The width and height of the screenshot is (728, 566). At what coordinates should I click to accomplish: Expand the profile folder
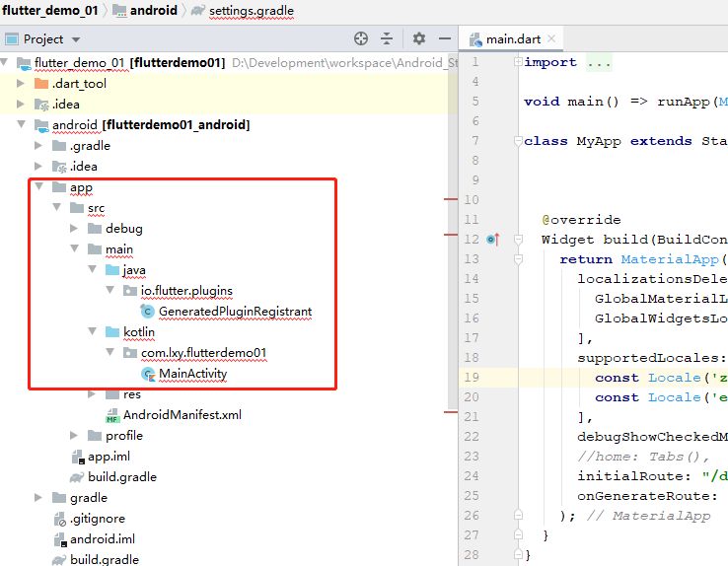[x=74, y=435]
